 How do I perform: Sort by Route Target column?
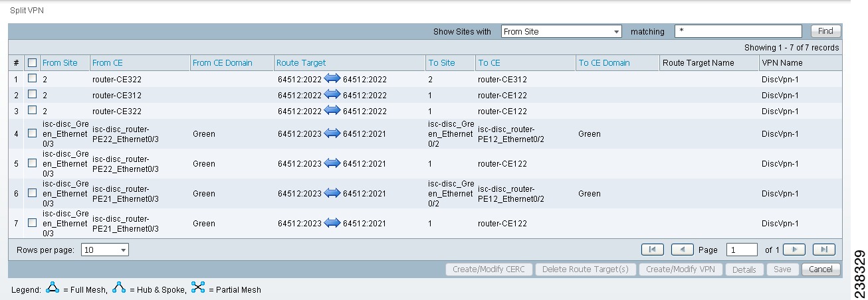click(301, 63)
